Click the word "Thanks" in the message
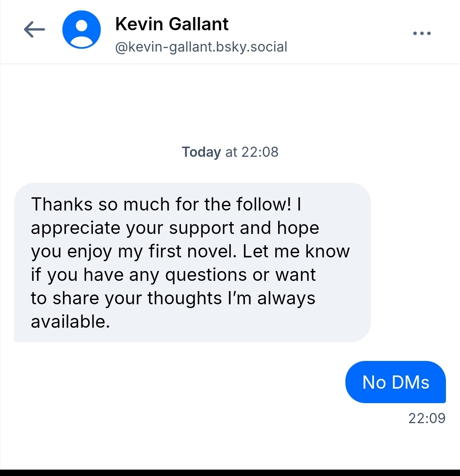The image size is (460, 476). [x=61, y=204]
